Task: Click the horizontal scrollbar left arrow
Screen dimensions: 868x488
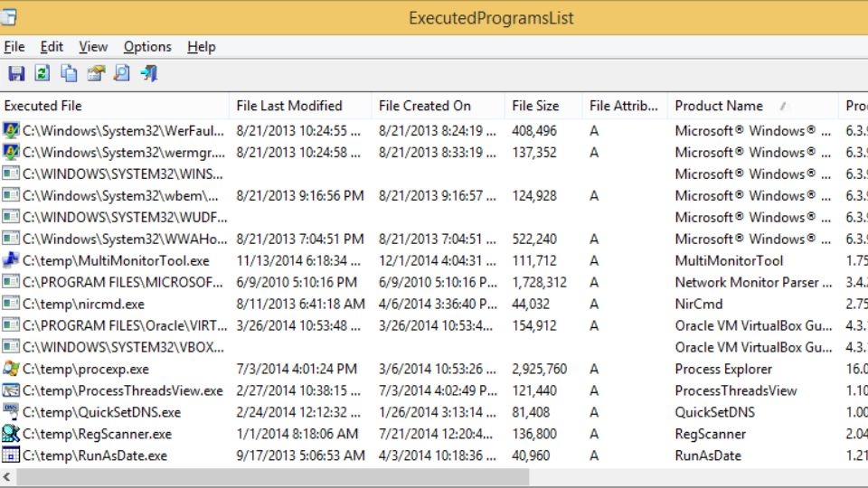Action: (8, 476)
